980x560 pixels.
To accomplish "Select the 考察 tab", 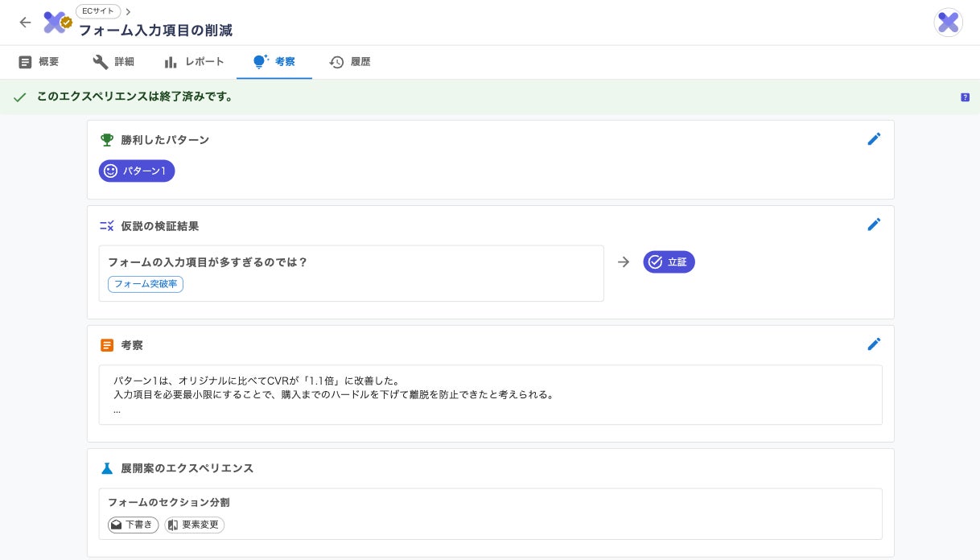I will pos(274,62).
